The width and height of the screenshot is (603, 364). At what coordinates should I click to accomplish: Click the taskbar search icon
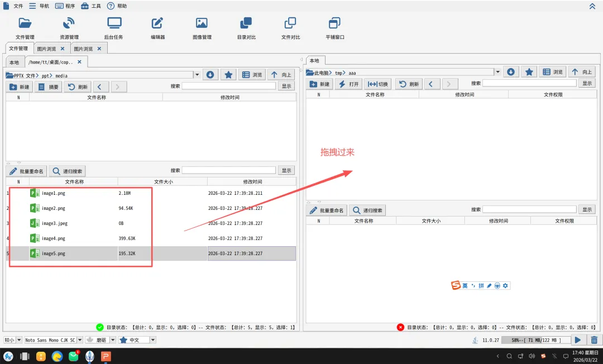[x=509, y=356]
